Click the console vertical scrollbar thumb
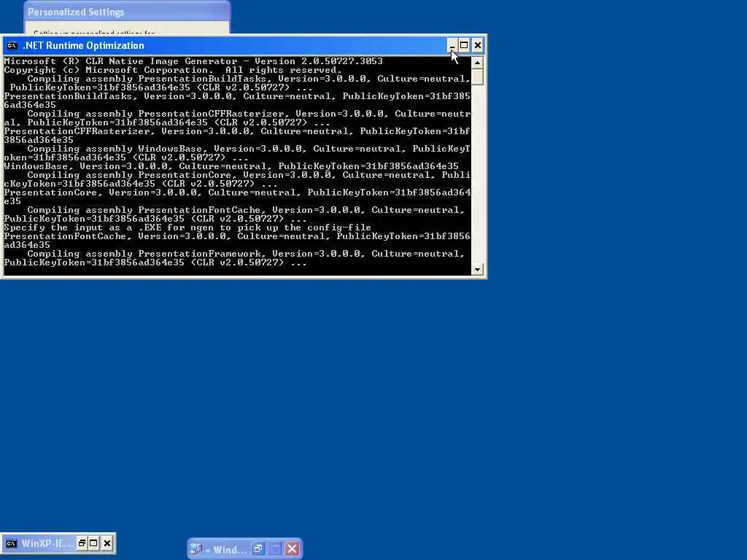Viewport: 747px width, 560px height. (x=477, y=77)
